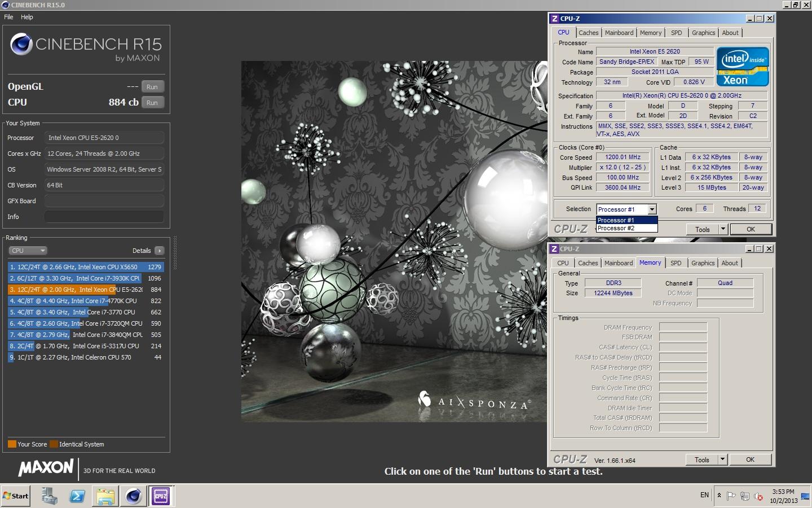Viewport: 812px width, 508px height.
Task: Open Windows PowerShell from the taskbar
Action: pyautogui.click(x=77, y=496)
